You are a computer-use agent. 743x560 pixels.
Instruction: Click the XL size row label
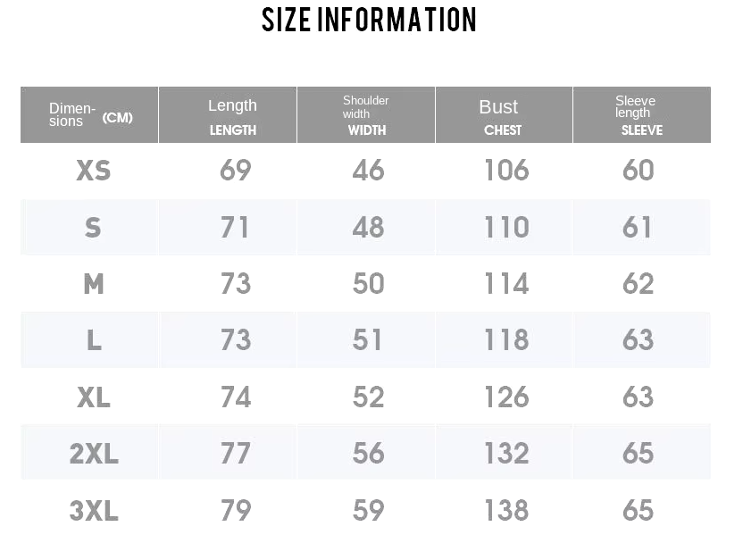(x=94, y=397)
